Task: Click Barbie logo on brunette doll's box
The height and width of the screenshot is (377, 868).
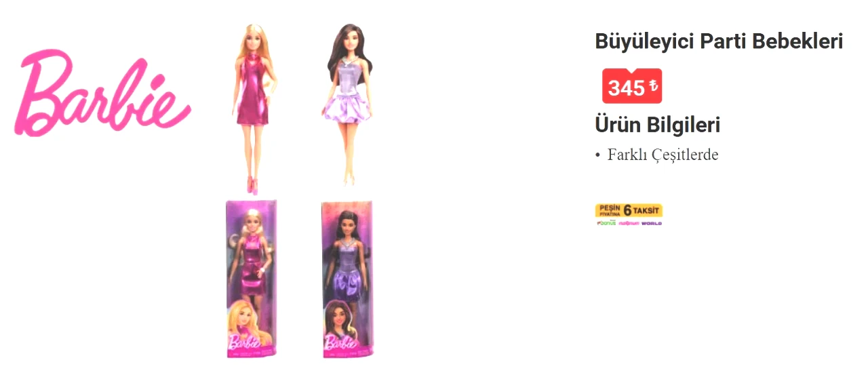Action: pos(341,342)
